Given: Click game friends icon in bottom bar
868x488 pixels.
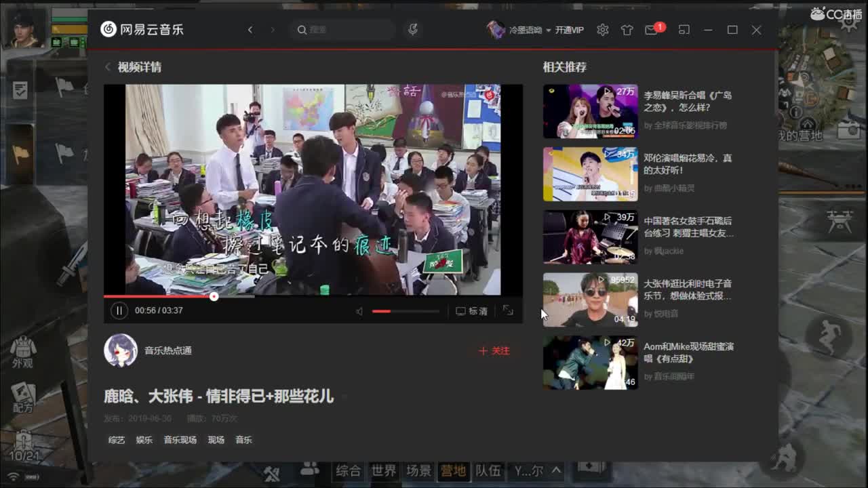Looking at the screenshot, I should (310, 468).
